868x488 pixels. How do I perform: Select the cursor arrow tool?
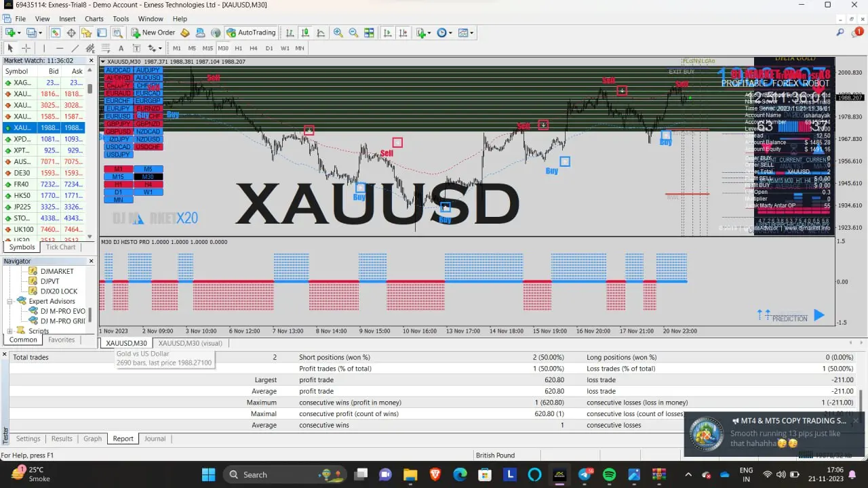click(x=10, y=48)
